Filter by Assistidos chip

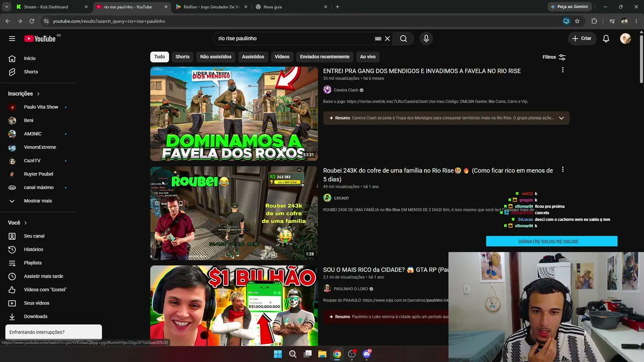tap(253, 57)
